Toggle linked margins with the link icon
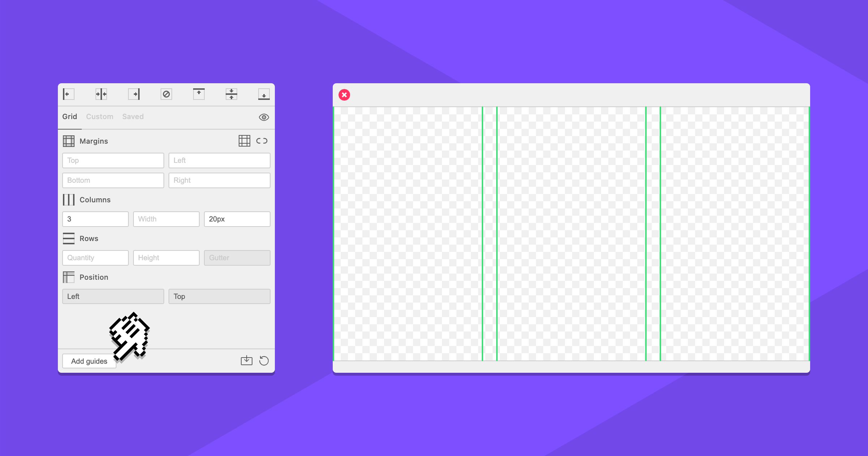868x456 pixels. tap(261, 141)
